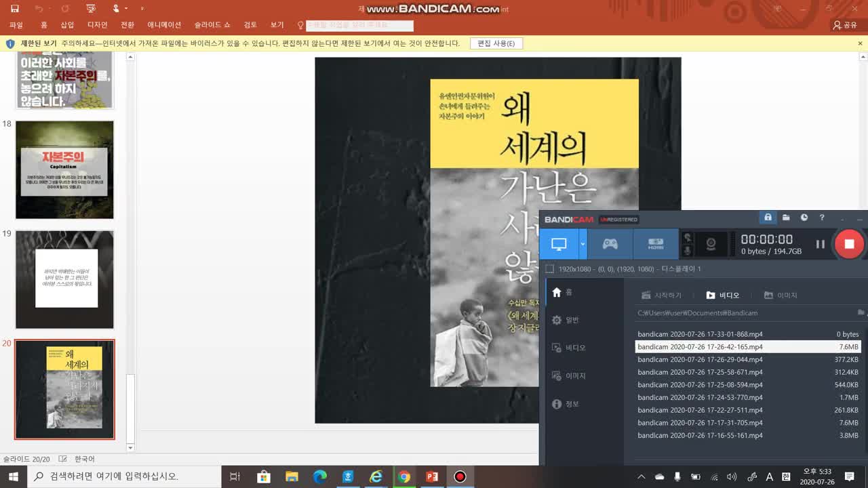868x488 pixels.
Task: Click the PowerPoint touch/mouse mode icon
Action: [117, 9]
